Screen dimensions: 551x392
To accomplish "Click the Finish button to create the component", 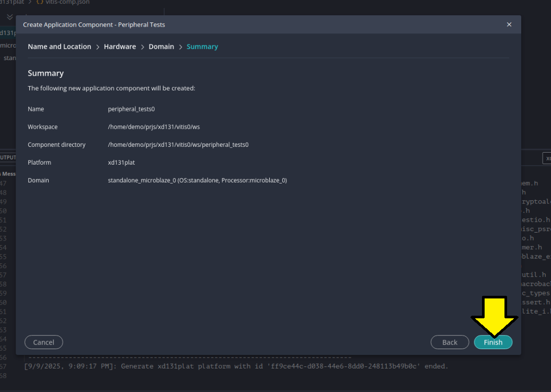I will click(493, 342).
